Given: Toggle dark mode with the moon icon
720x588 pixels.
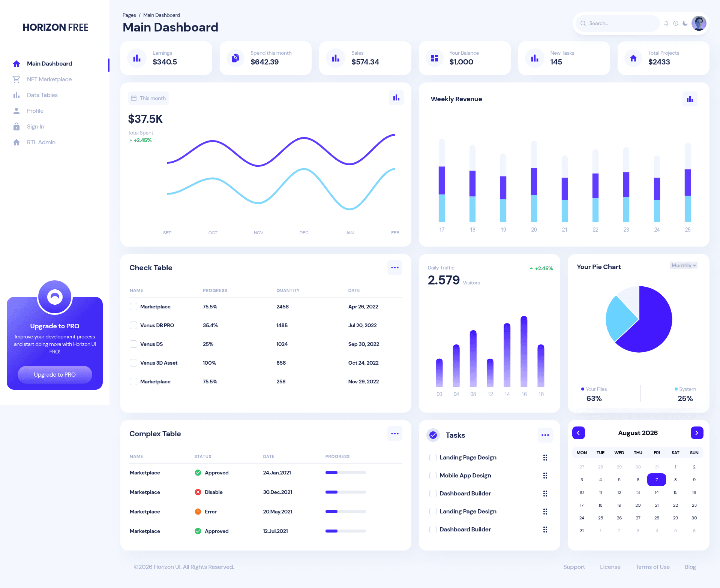Looking at the screenshot, I should (685, 23).
